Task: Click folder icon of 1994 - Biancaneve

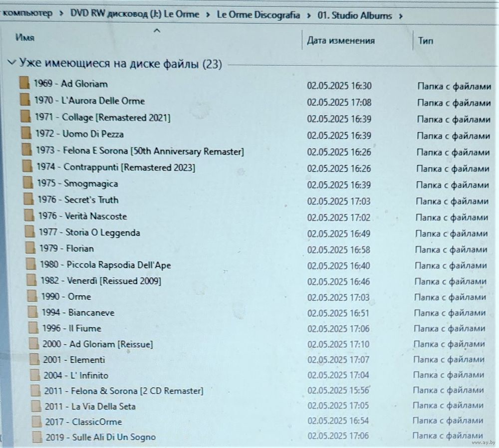Action: tap(33, 311)
